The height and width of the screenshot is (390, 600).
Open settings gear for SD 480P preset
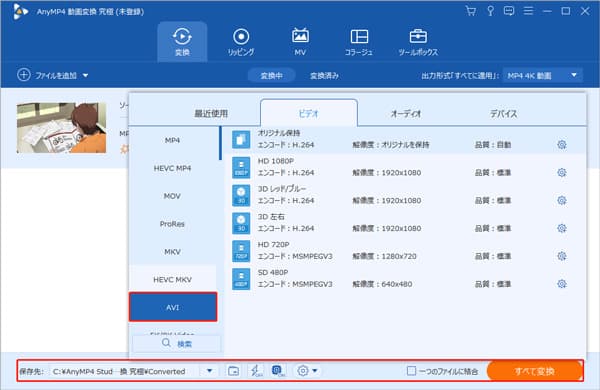561,284
